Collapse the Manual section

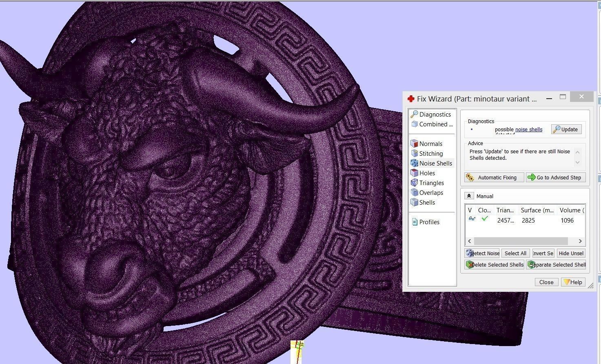[x=469, y=196]
